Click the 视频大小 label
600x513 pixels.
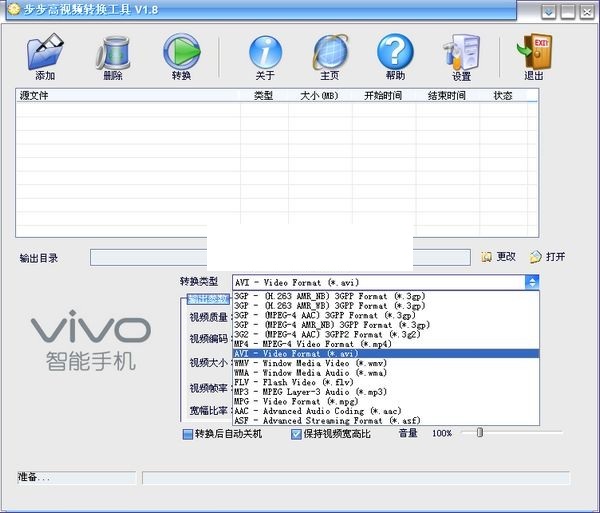209,362
